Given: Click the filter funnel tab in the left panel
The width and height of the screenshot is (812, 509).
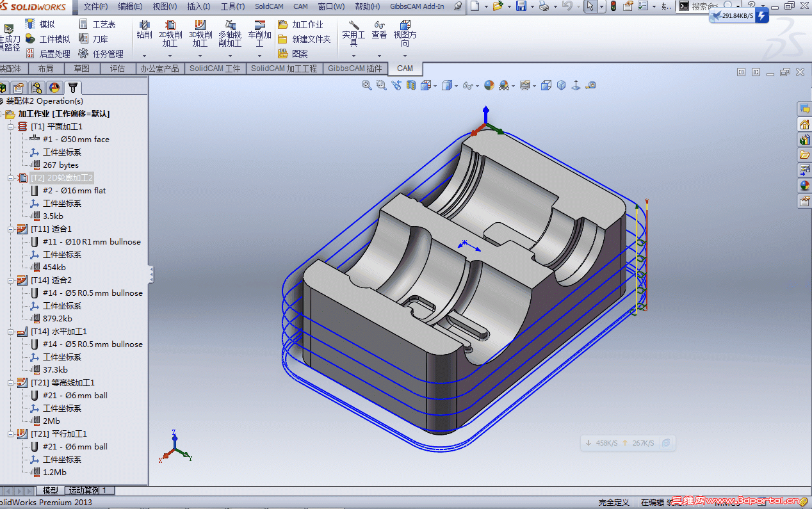Looking at the screenshot, I should coord(73,88).
